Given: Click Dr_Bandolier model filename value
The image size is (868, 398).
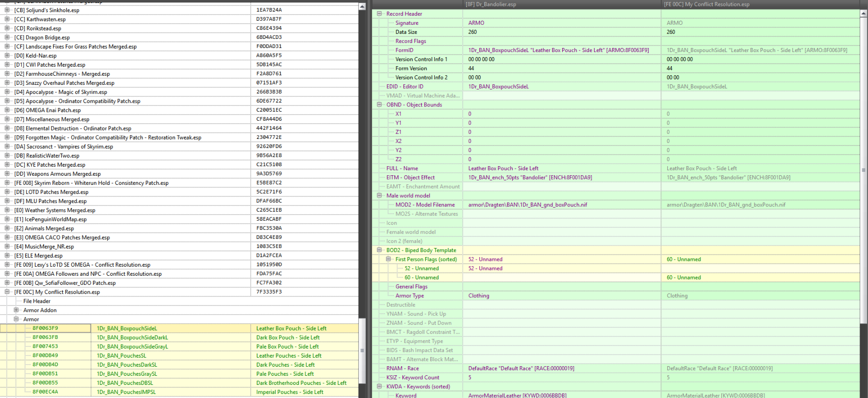Looking at the screenshot, I should (x=527, y=205).
